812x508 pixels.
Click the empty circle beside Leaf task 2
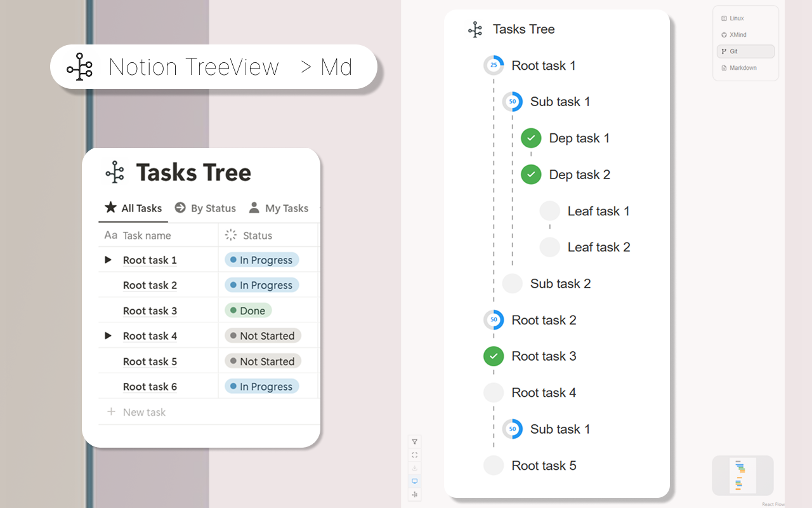(x=550, y=247)
